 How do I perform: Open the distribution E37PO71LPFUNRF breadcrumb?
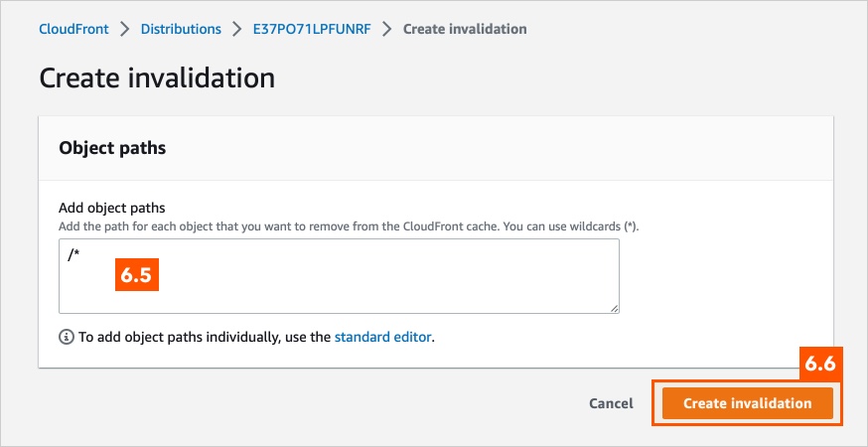click(x=312, y=29)
